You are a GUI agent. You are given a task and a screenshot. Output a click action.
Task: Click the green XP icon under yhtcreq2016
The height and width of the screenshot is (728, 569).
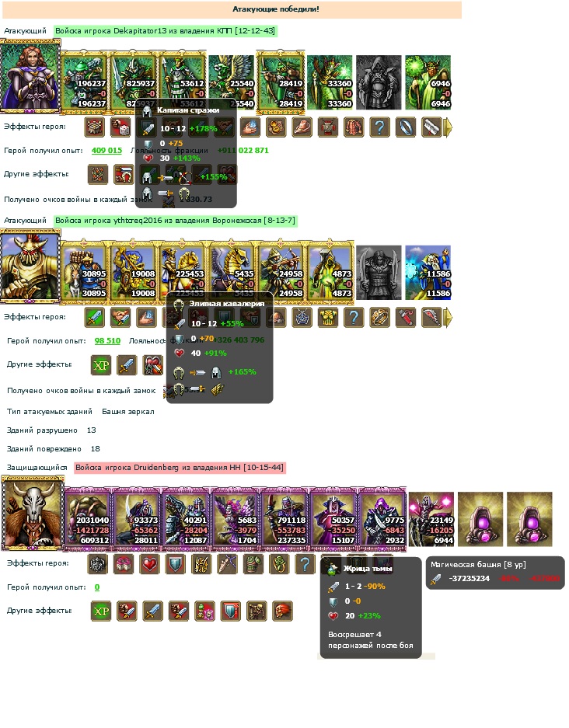click(101, 365)
